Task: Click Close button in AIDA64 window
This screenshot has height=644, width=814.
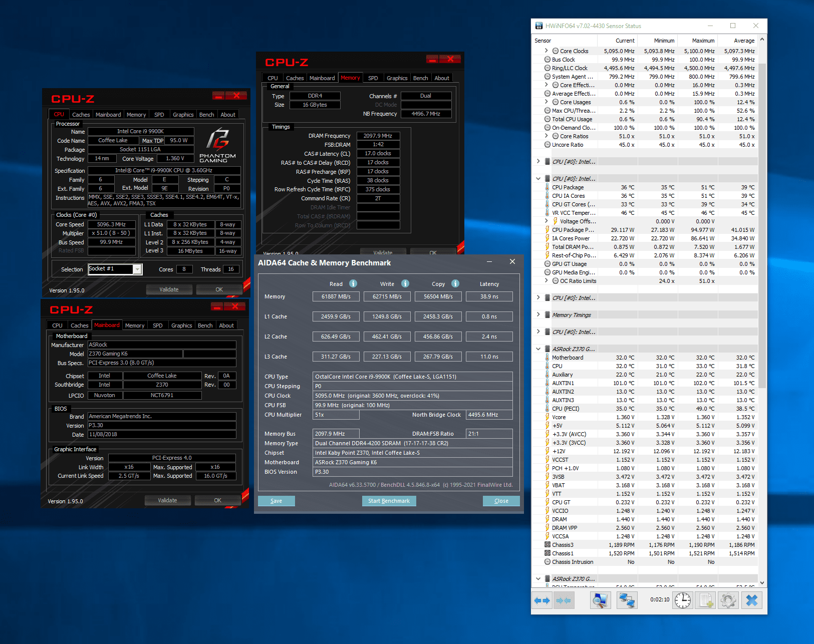Action: [x=501, y=501]
